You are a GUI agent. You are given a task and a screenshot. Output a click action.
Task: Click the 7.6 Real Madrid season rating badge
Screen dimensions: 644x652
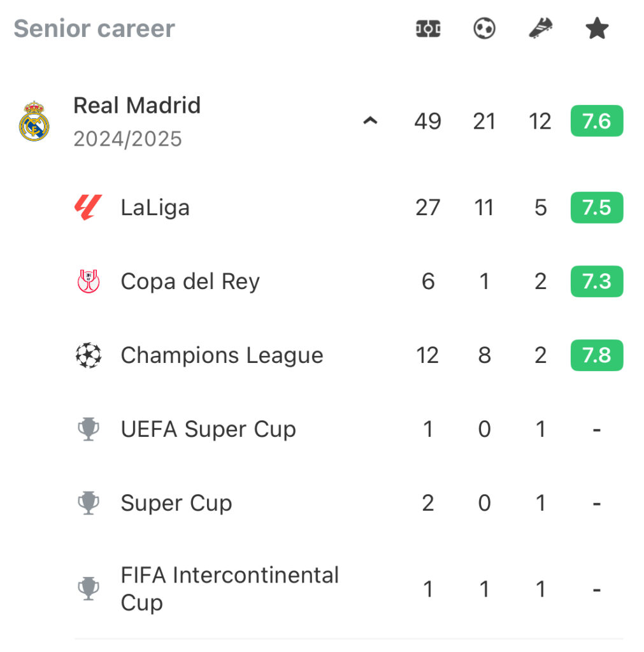coord(597,121)
